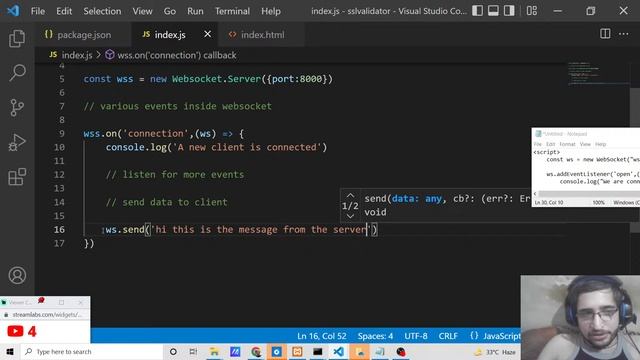Switch to VS Code on the taskbar
This screenshot has width=640, height=360.
tap(338, 352)
